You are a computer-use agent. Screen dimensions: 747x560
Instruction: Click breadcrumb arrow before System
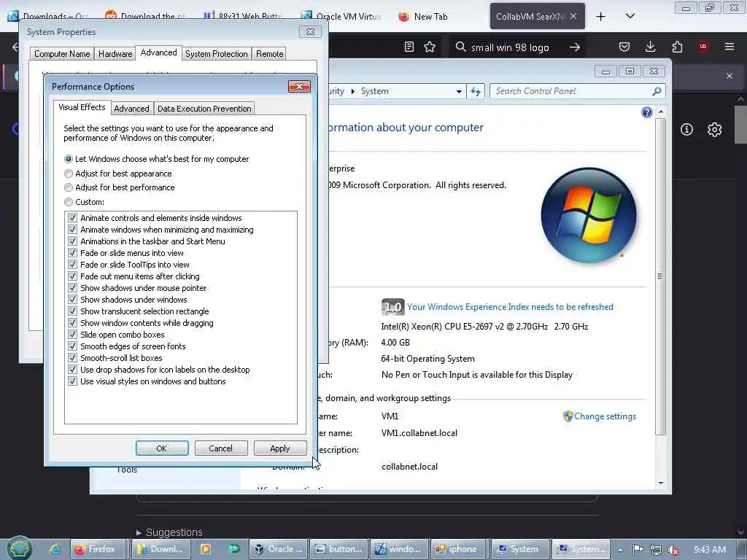tap(352, 91)
